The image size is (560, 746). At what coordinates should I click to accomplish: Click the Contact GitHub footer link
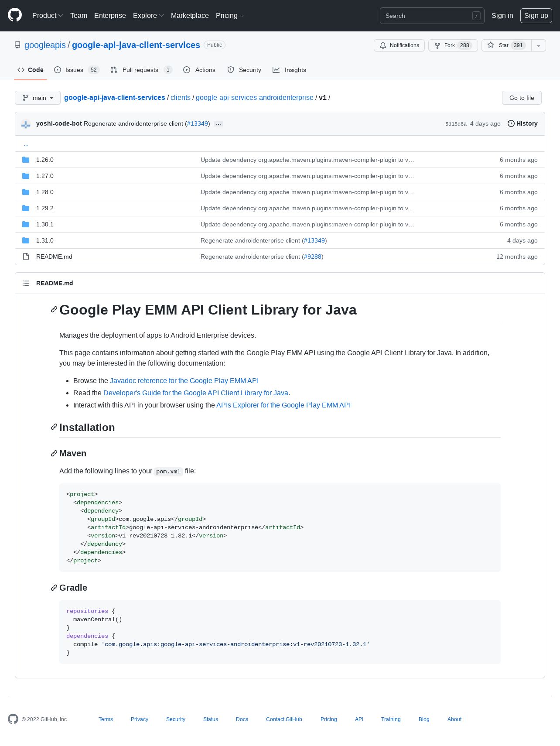[284, 719]
